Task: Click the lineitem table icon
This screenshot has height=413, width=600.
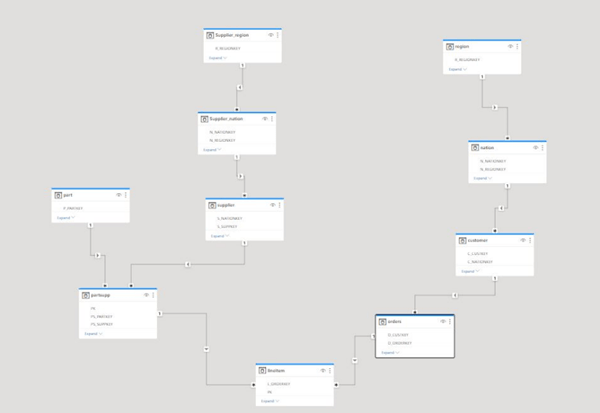Action: (x=260, y=369)
